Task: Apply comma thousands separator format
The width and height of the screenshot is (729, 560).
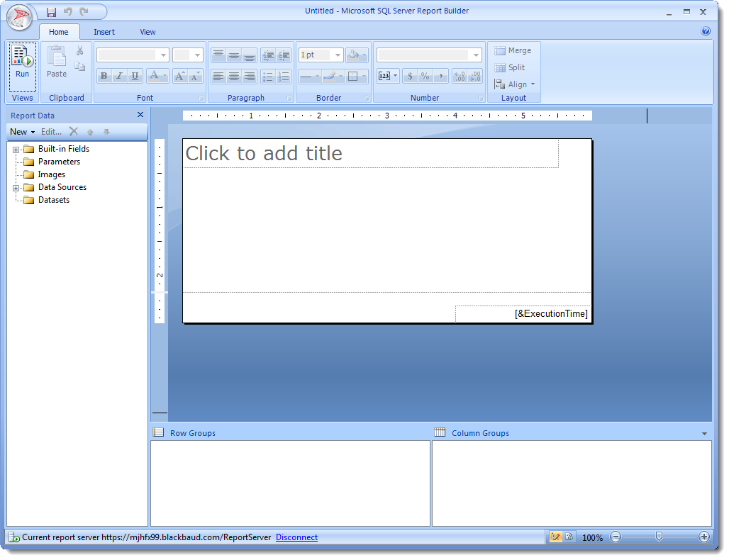Action: 441,76
